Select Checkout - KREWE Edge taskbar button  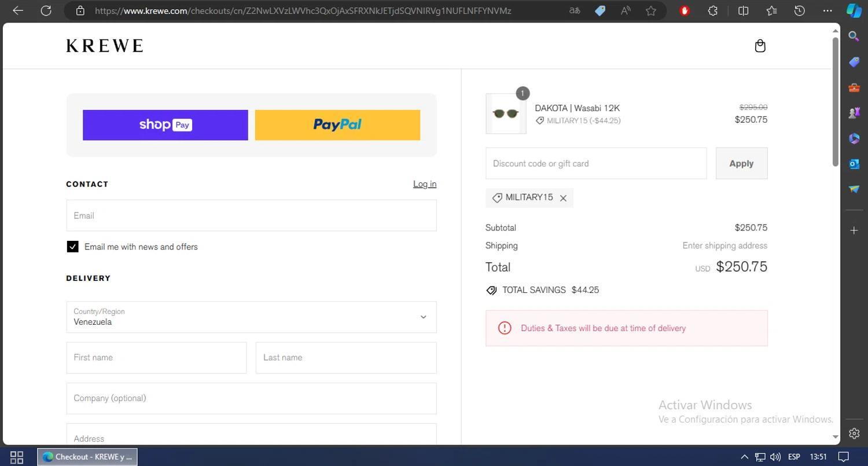pyautogui.click(x=87, y=457)
